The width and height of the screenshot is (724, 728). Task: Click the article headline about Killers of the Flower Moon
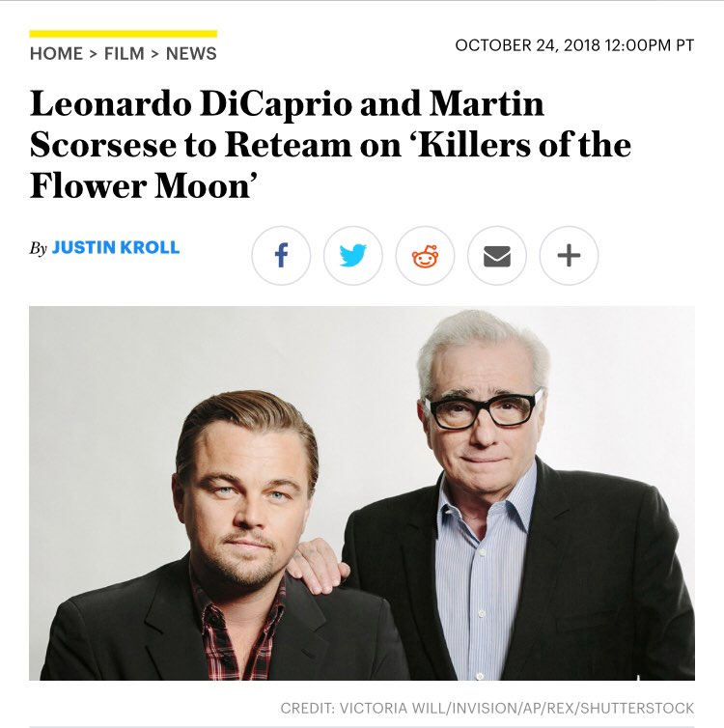[330, 145]
